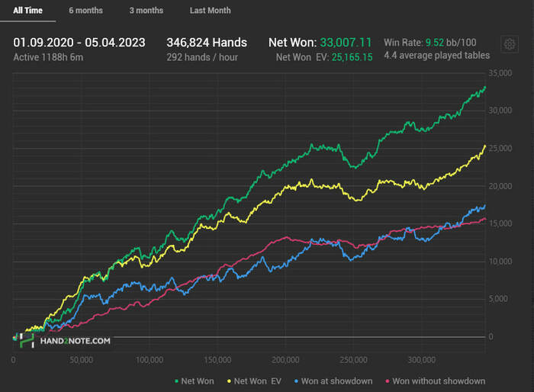Open the graph settings gear icon
Screen dimensions: 534x392
tap(510, 44)
